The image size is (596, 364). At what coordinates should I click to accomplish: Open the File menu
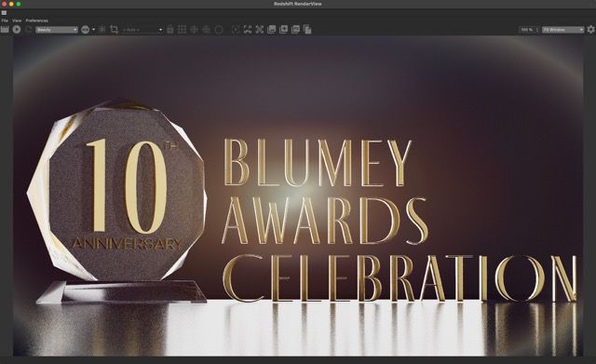coord(5,20)
